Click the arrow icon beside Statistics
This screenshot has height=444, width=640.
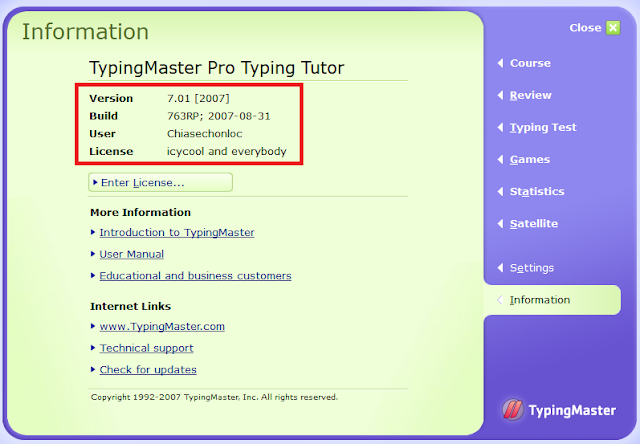point(500,191)
